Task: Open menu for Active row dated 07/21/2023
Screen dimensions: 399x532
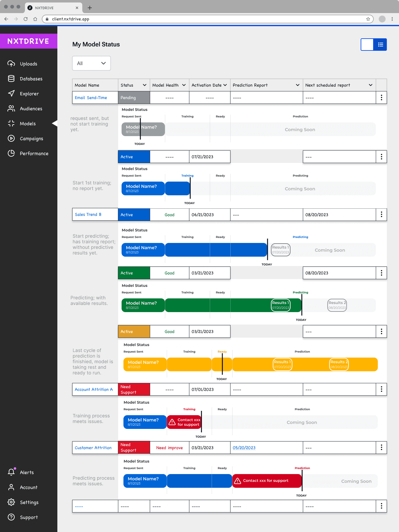Action: (x=381, y=157)
